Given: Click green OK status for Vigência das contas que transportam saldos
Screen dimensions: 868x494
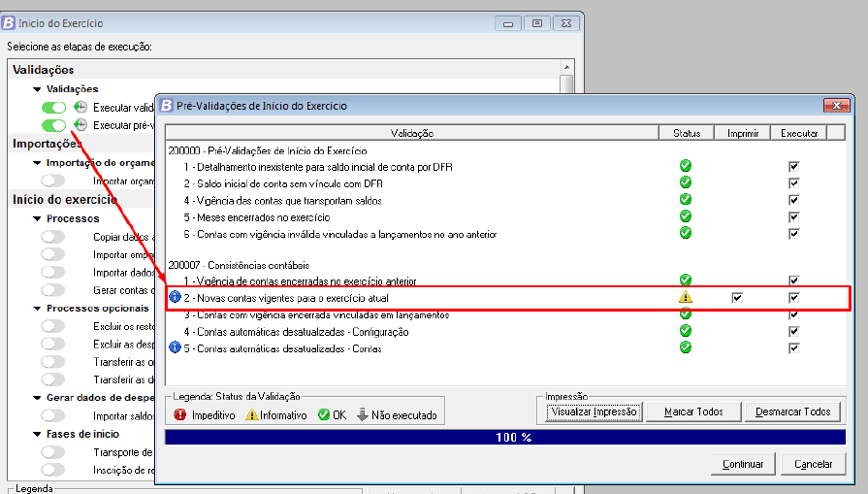Looking at the screenshot, I should tap(686, 199).
